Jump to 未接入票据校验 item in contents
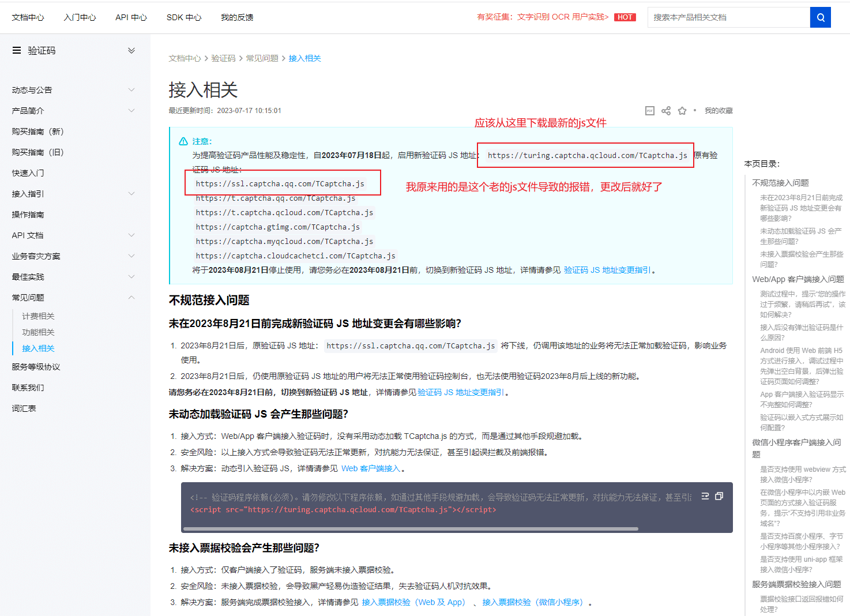The image size is (850, 616). (802, 259)
